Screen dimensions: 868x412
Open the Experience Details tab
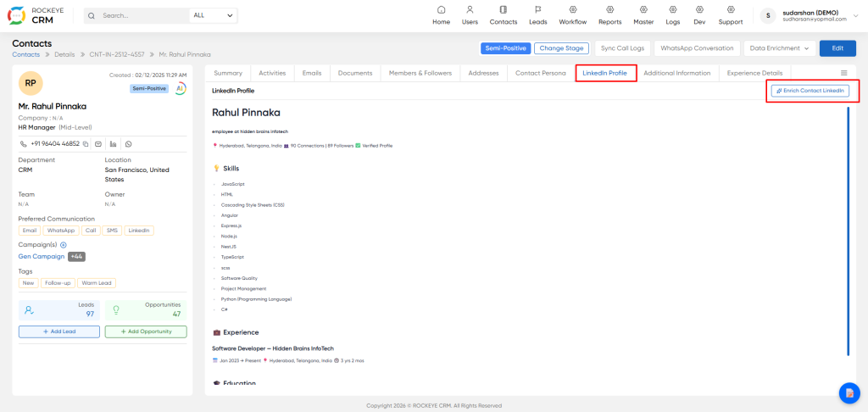754,73
